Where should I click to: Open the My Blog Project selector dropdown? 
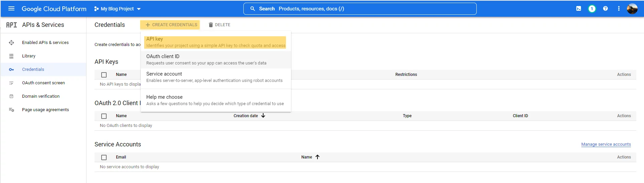117,9
